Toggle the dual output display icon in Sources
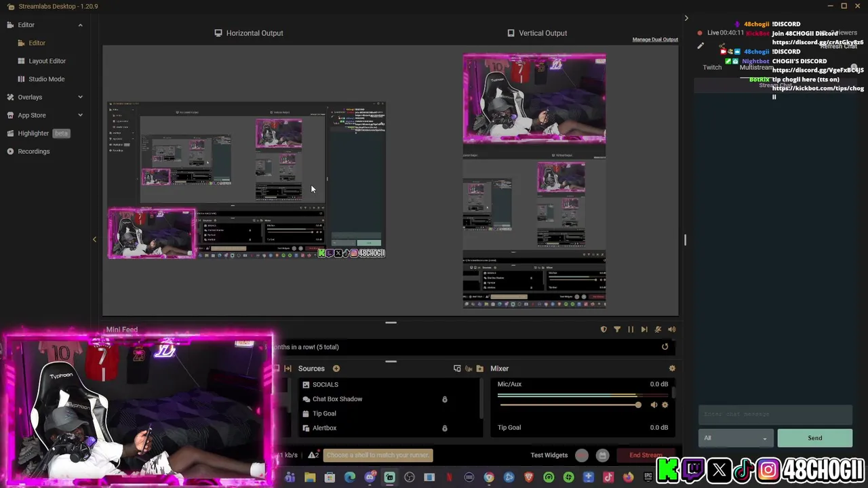 tap(457, 369)
